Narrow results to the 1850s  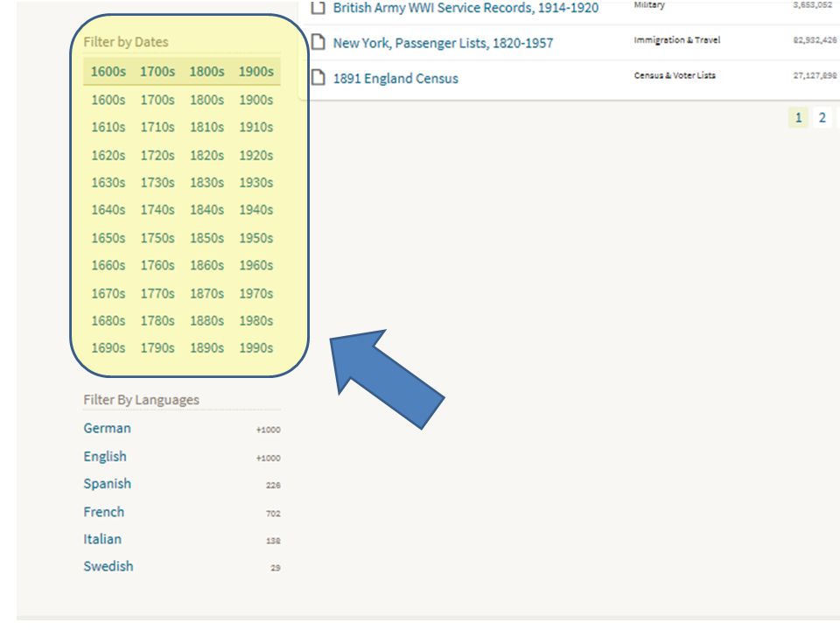tap(206, 238)
